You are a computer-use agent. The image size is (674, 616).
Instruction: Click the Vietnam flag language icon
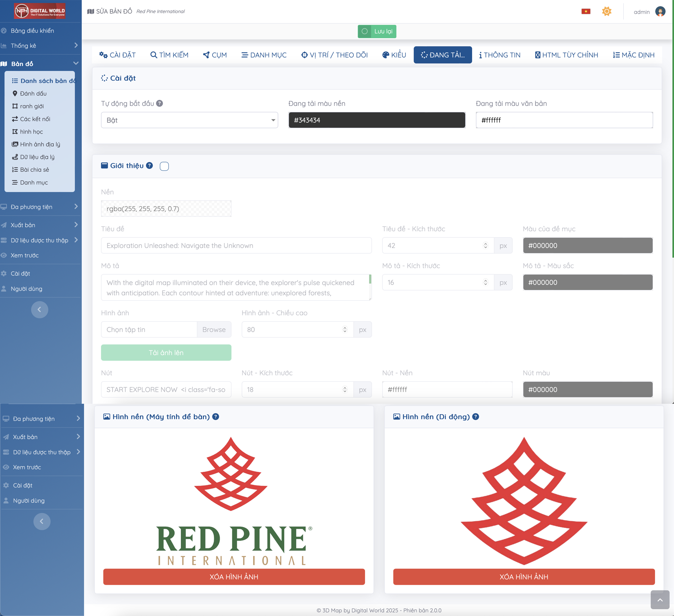[x=586, y=12]
